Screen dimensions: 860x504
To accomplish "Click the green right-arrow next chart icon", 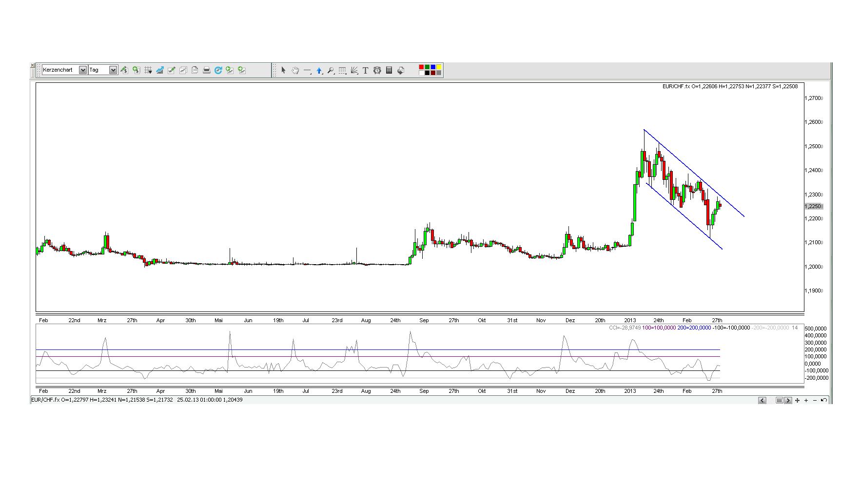I will point(241,70).
